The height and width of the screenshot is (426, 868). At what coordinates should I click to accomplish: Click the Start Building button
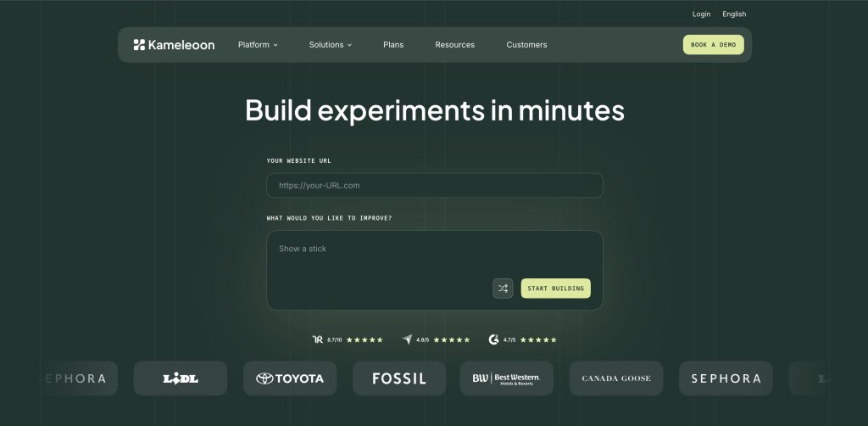[x=556, y=288]
